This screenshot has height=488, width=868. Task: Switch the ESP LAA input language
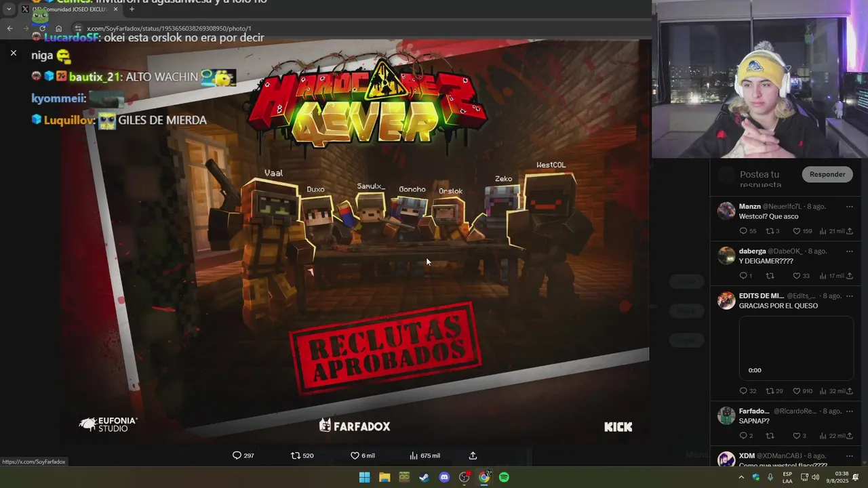787,477
